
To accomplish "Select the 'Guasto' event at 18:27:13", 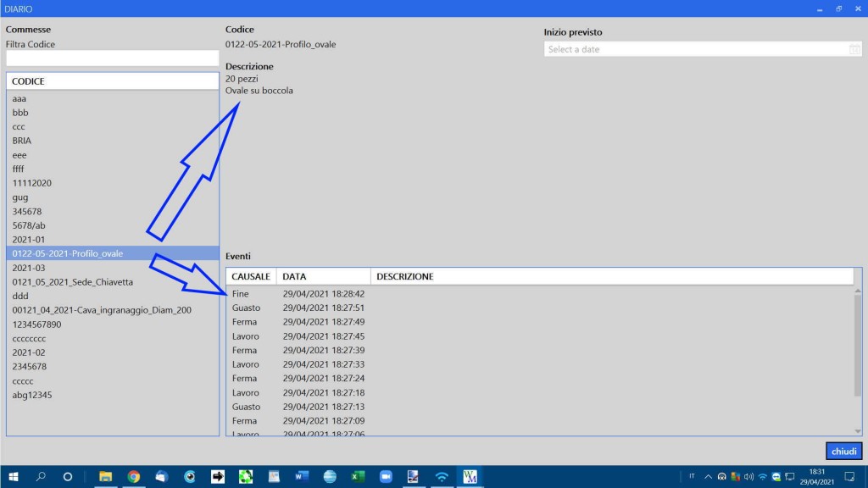I will pyautogui.click(x=540, y=407).
